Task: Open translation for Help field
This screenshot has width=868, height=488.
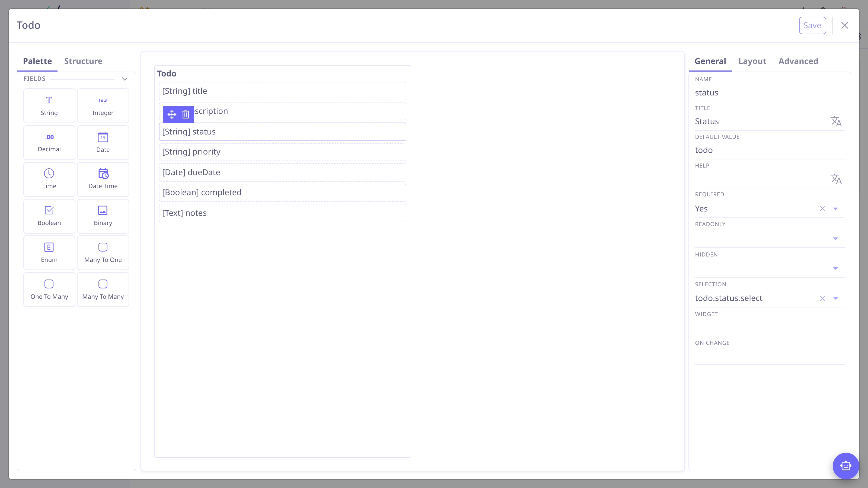Action: point(836,179)
